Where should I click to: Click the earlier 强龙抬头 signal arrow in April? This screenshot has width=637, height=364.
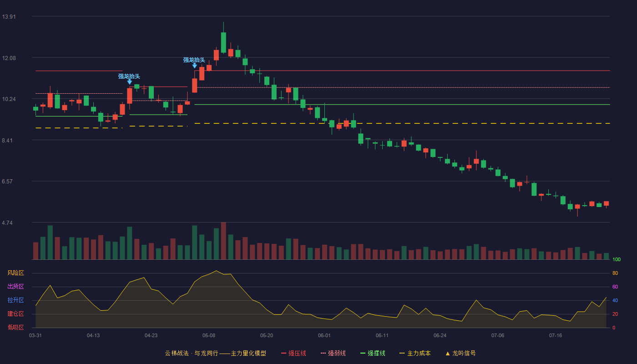pyautogui.click(x=130, y=82)
